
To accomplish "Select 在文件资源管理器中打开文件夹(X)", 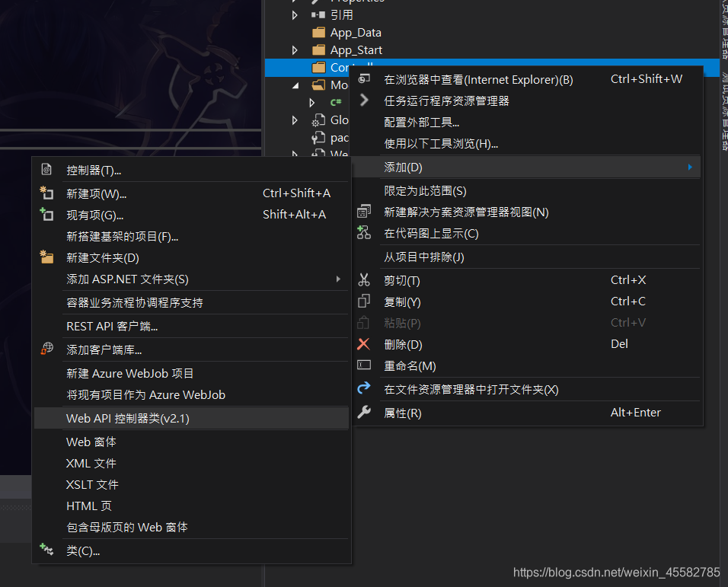I will tap(526, 389).
